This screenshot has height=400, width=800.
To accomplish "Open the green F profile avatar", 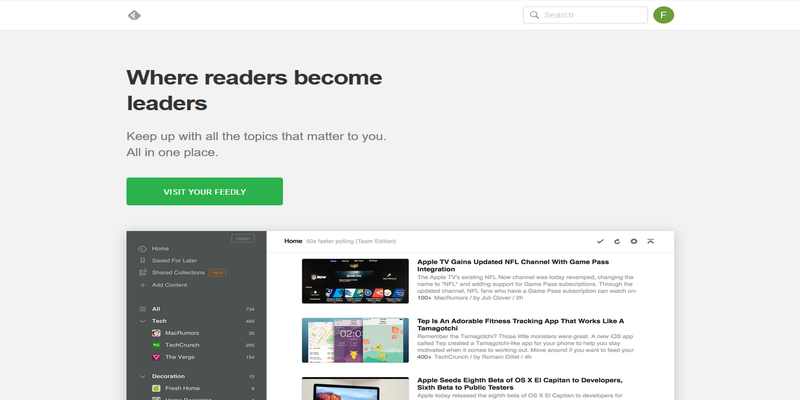I will click(663, 15).
